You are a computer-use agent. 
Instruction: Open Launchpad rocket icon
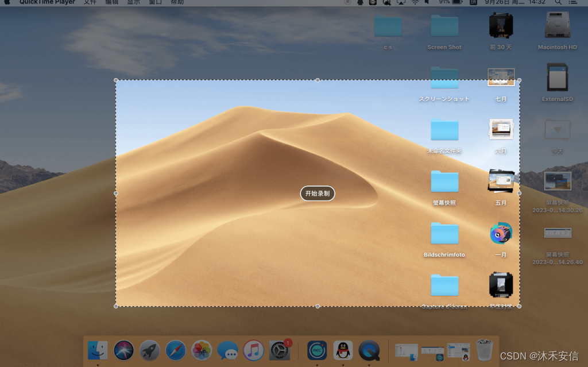click(149, 350)
